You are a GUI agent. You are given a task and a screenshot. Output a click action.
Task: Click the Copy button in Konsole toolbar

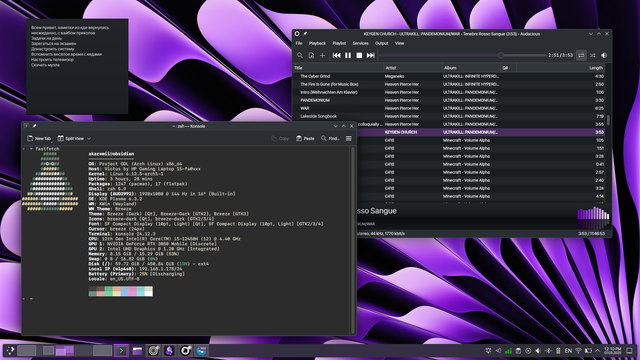280,138
